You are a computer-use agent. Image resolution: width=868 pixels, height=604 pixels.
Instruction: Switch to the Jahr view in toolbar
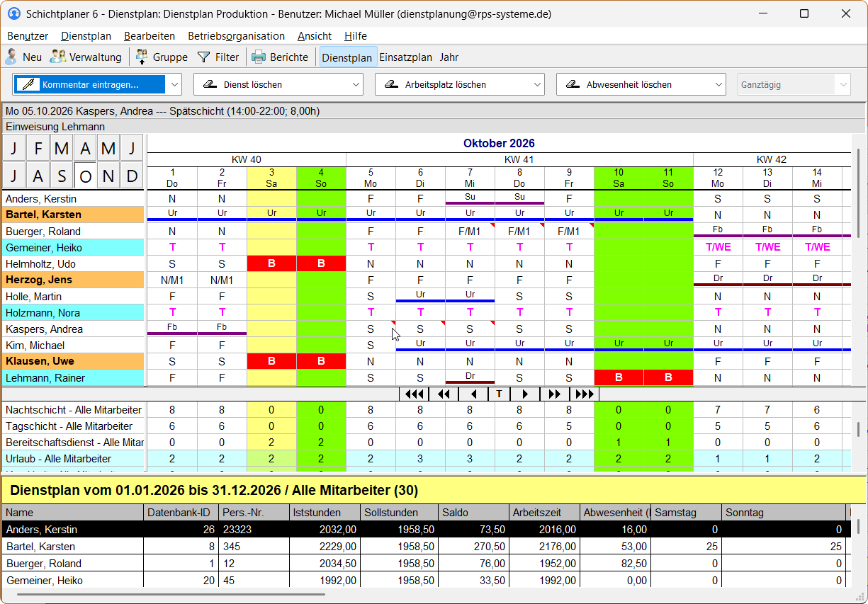[x=449, y=57]
